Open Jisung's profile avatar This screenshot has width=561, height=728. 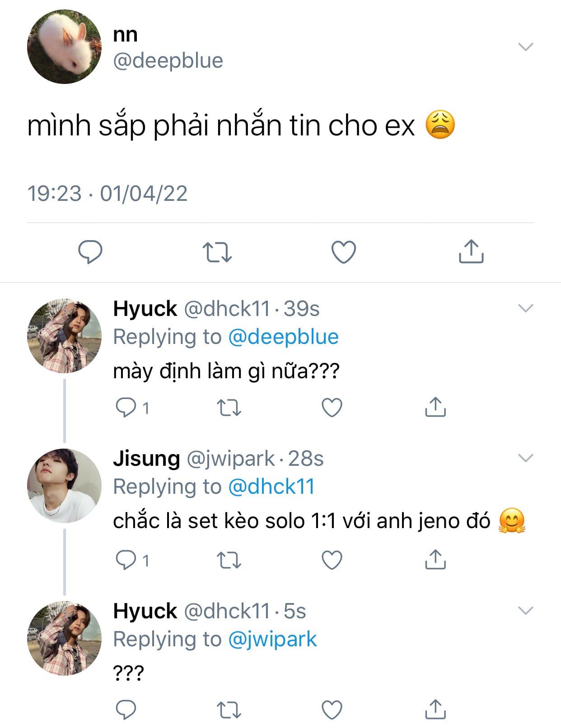pos(65,486)
